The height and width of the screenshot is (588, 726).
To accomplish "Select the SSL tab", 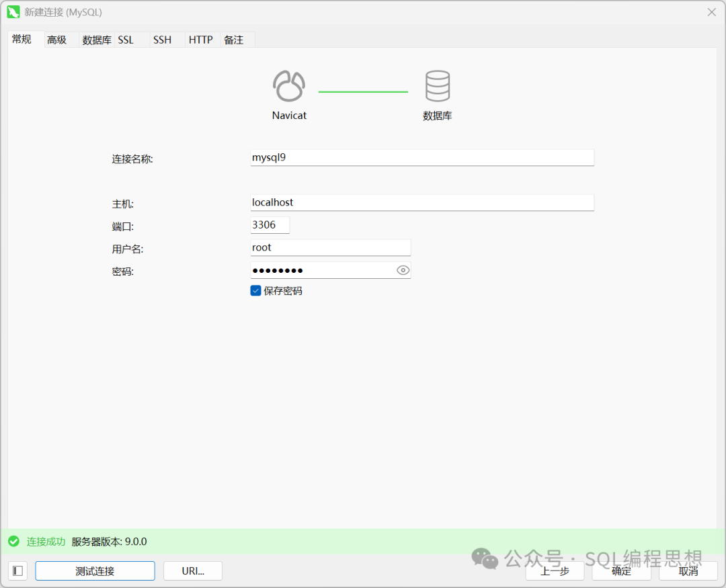I will click(x=126, y=40).
